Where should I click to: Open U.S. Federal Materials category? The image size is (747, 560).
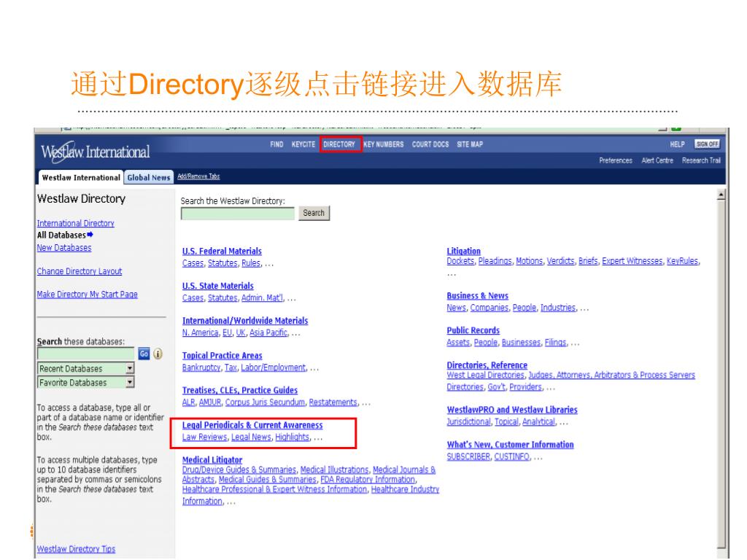(x=222, y=251)
